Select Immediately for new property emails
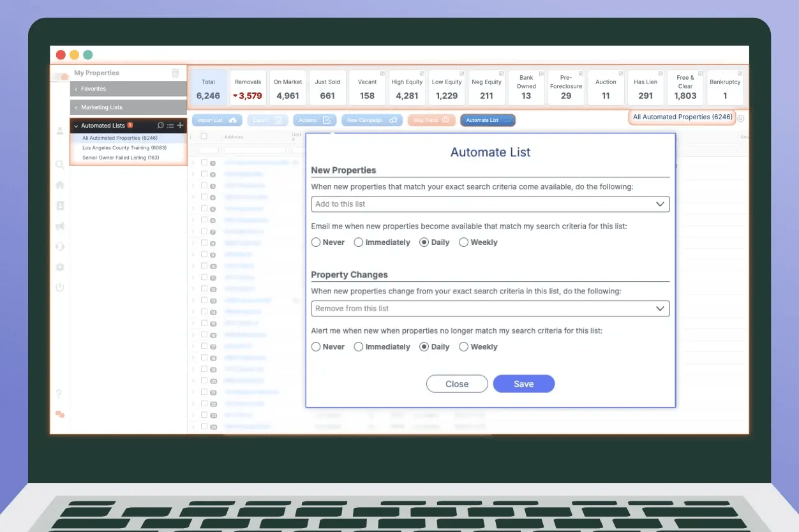The width and height of the screenshot is (799, 532). tap(358, 242)
